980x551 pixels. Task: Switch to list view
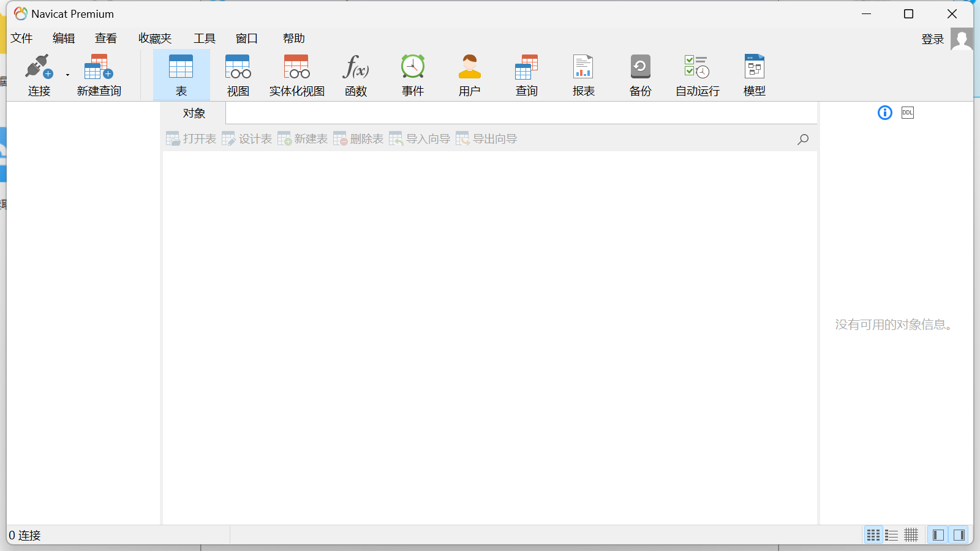pyautogui.click(x=892, y=535)
